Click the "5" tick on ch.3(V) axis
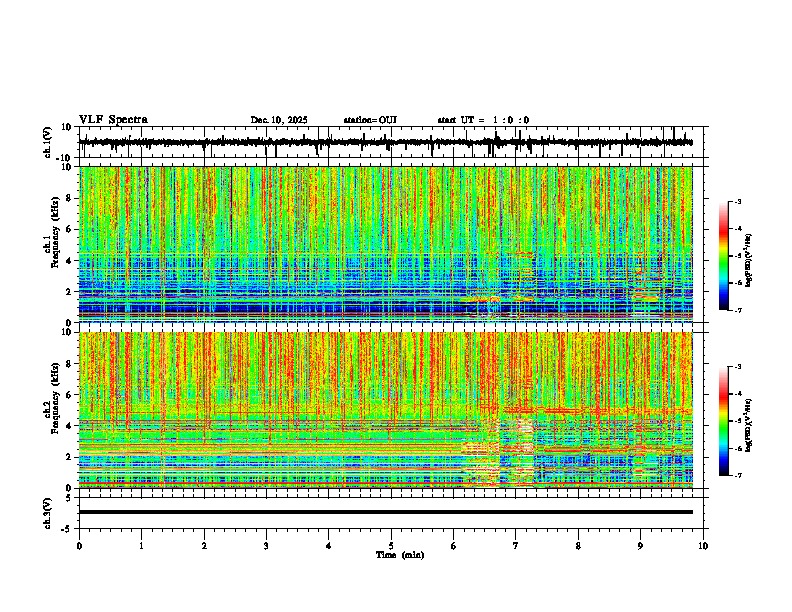Image resolution: width=792 pixels, height=612 pixels. (69, 498)
